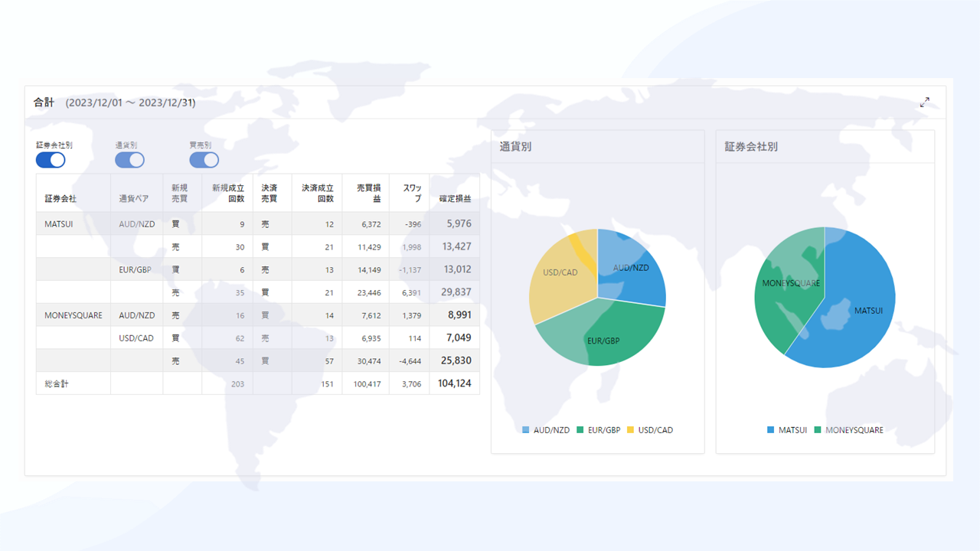Click the MONEYSQUARE legend color square

coord(818,430)
